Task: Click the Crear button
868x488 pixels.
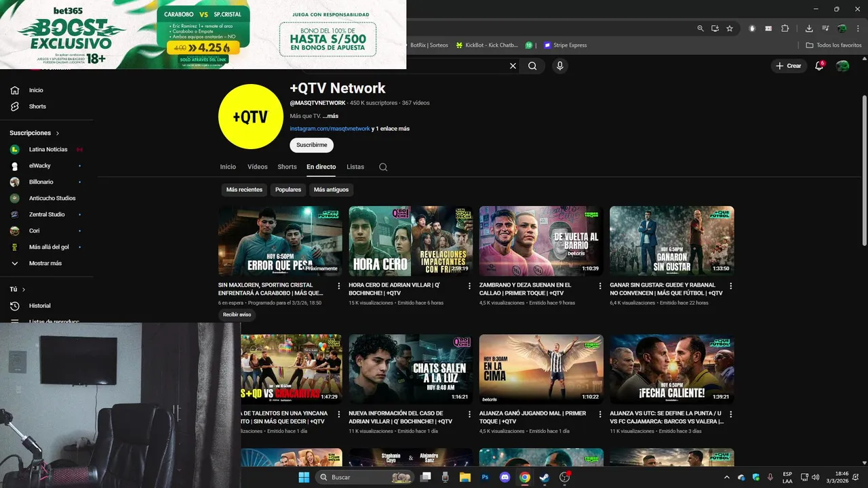Action: (x=789, y=66)
